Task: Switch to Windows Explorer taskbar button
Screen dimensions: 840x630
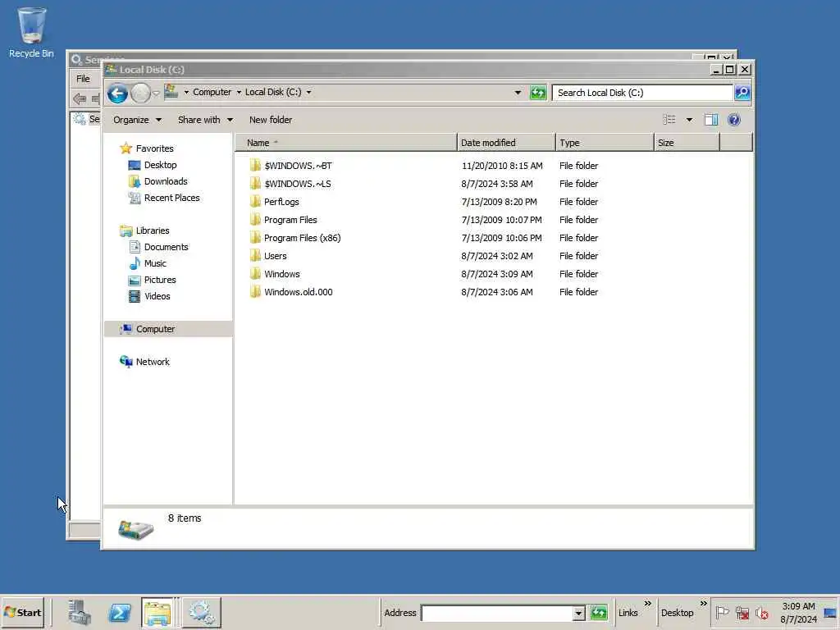Action: coord(157,612)
